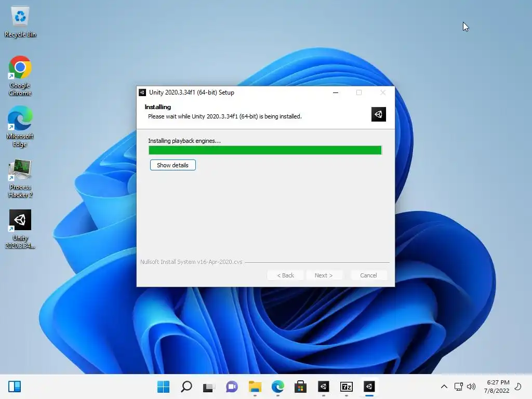Open taskbar Search
Screen dimensions: 532x399
point(187,387)
